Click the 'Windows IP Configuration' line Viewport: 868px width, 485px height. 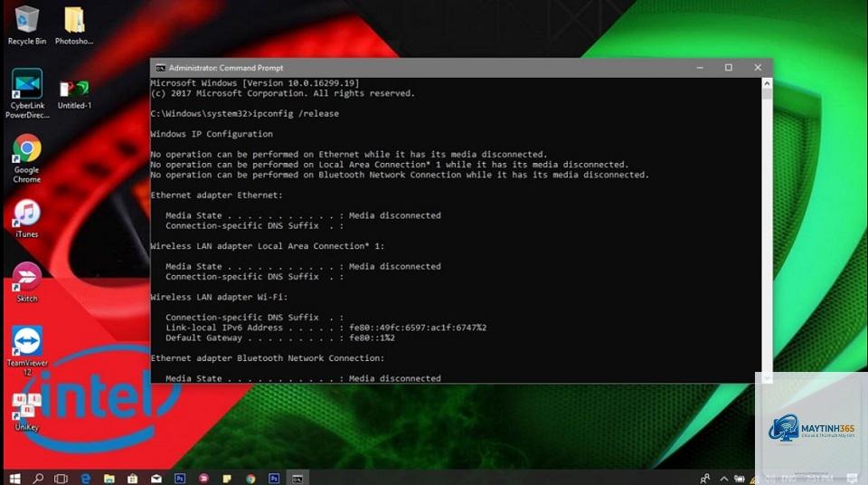tap(212, 134)
